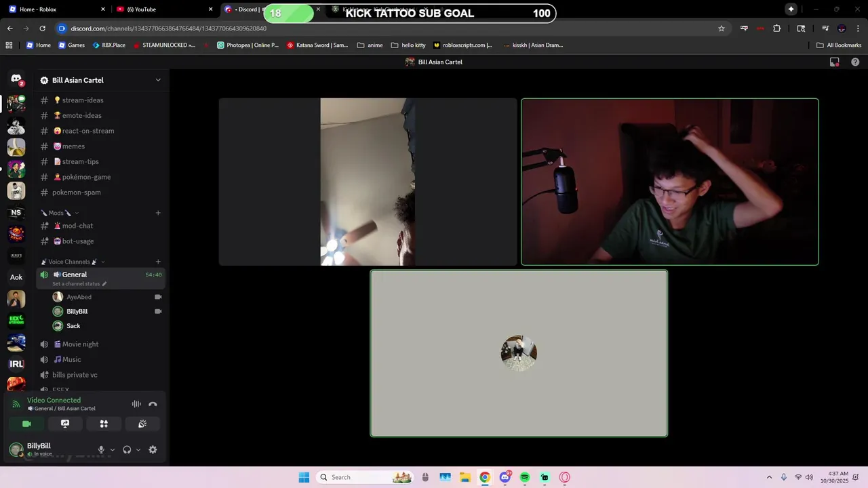Share your screen in voice panel

(65, 424)
